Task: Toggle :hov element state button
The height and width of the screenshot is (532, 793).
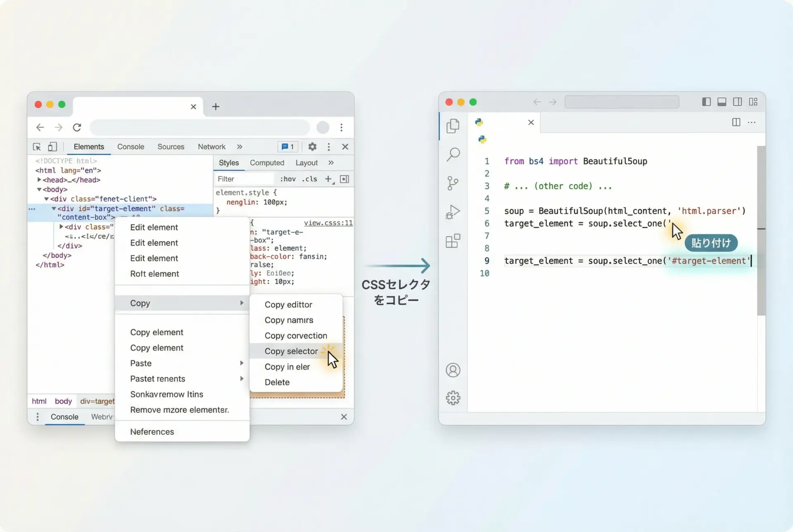Action: click(x=288, y=179)
